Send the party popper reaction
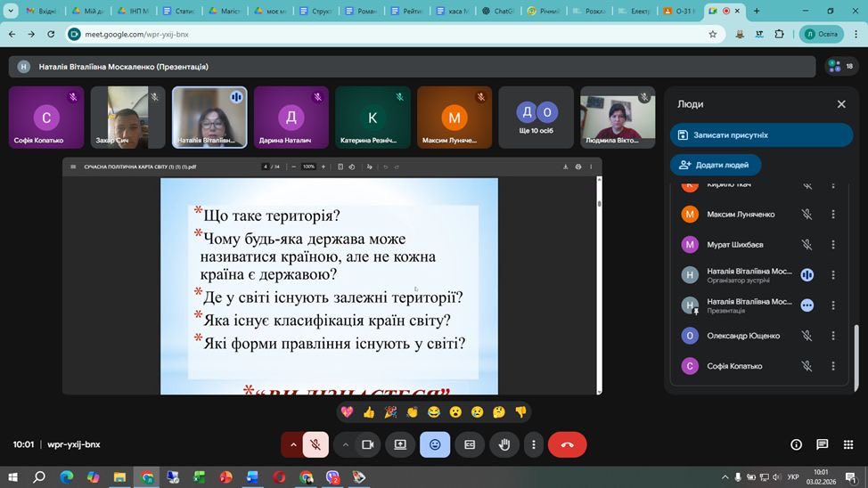Image resolution: width=868 pixels, height=488 pixels. 390,411
